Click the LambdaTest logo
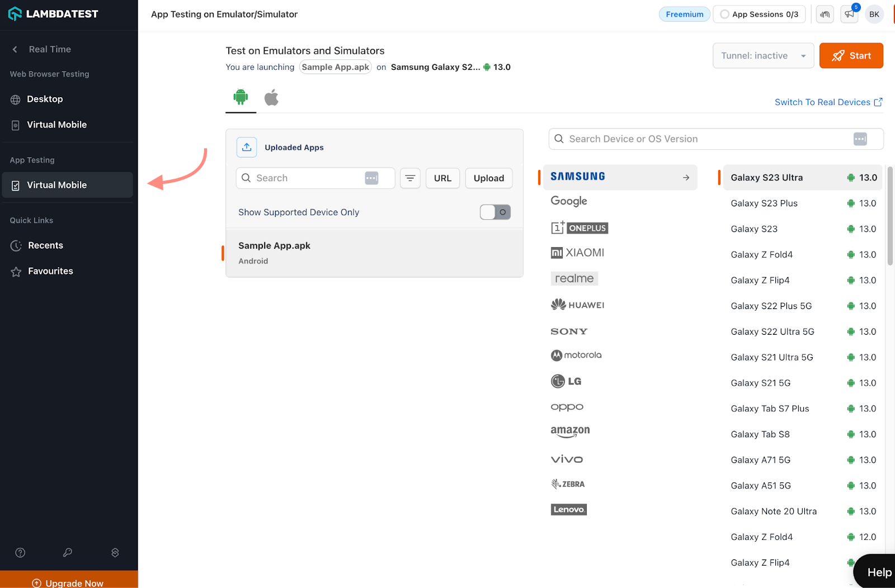Image resolution: width=895 pixels, height=588 pixels. (x=54, y=14)
